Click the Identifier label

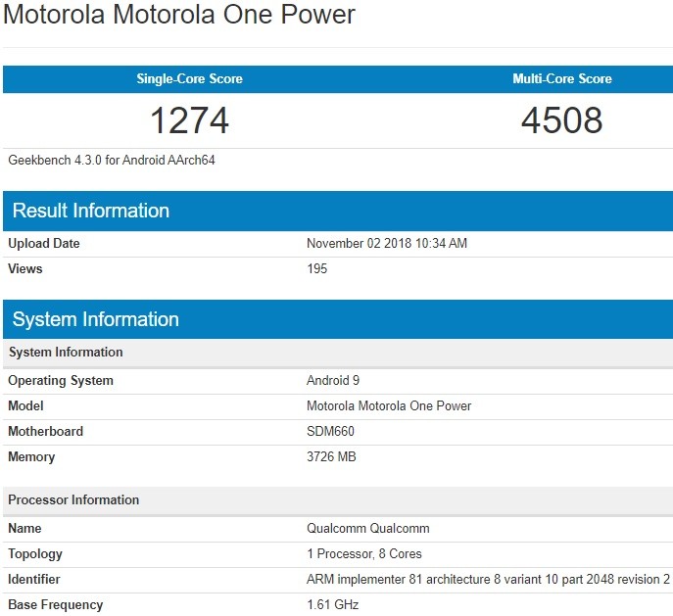34,579
